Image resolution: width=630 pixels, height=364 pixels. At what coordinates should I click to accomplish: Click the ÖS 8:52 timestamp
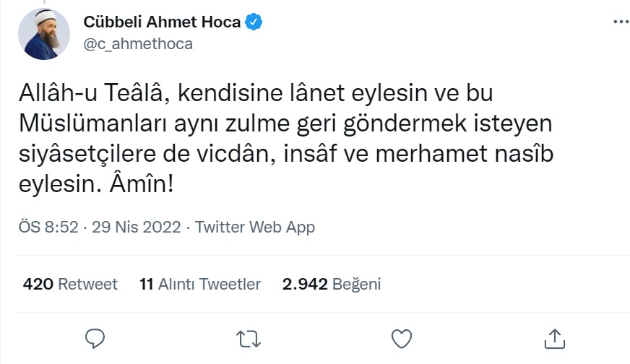coord(48,227)
